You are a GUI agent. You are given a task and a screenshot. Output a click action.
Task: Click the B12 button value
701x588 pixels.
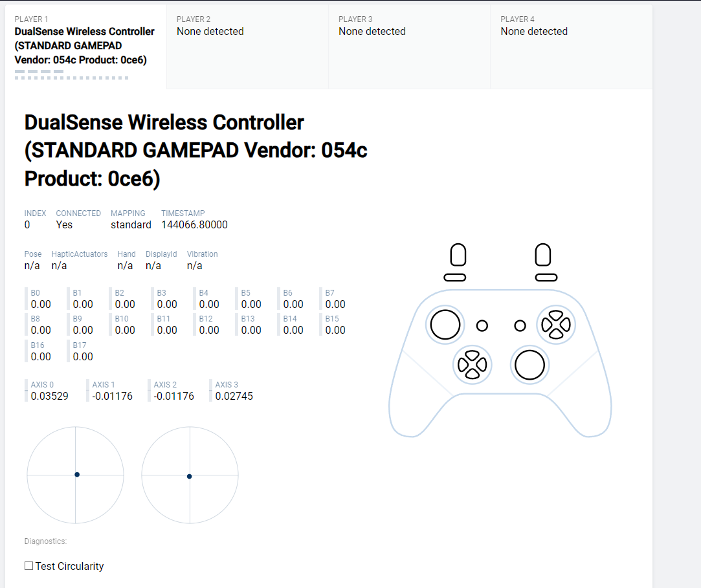tap(209, 330)
